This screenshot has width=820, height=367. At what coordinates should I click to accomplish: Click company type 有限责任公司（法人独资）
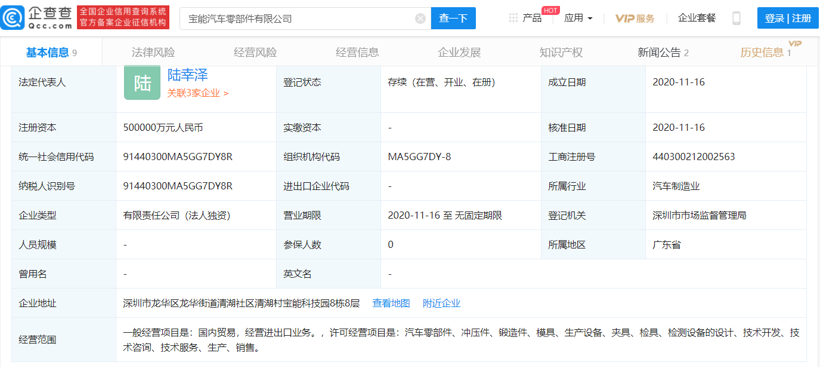pos(178,215)
